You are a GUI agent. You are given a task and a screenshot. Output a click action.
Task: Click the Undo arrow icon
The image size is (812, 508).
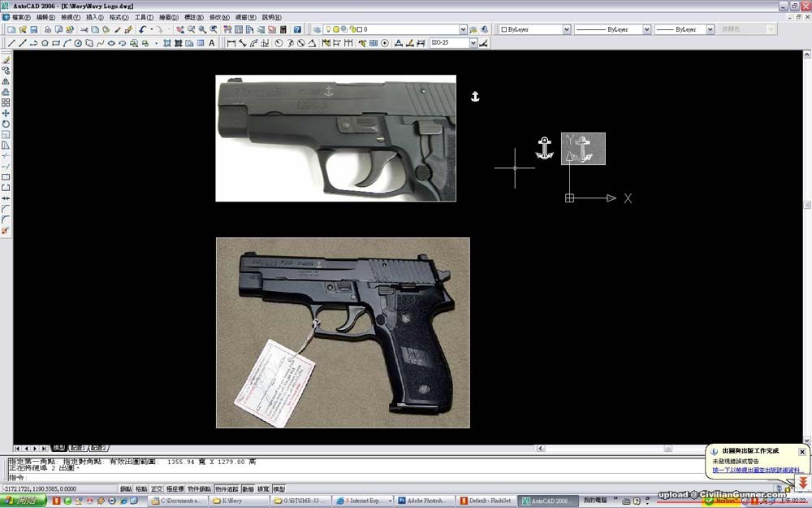click(x=142, y=29)
